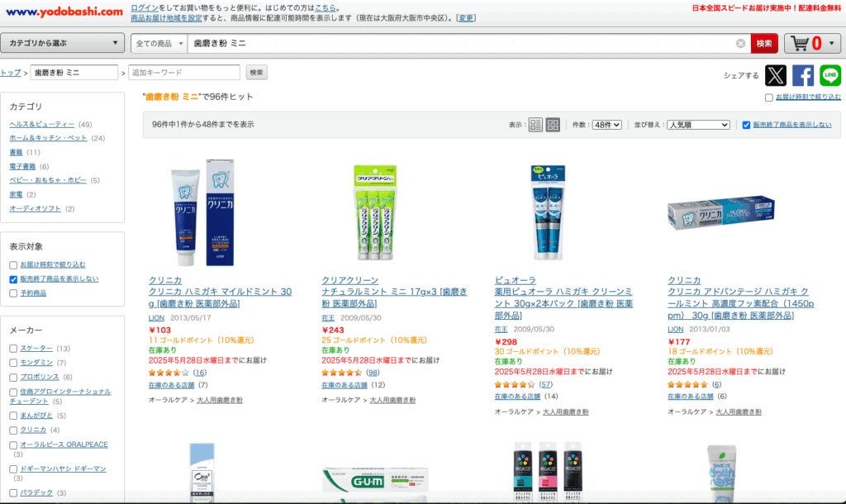Open 在庫のある店舗 link for ¥298 item
This screenshot has height=504, width=846.
pyautogui.click(x=517, y=397)
